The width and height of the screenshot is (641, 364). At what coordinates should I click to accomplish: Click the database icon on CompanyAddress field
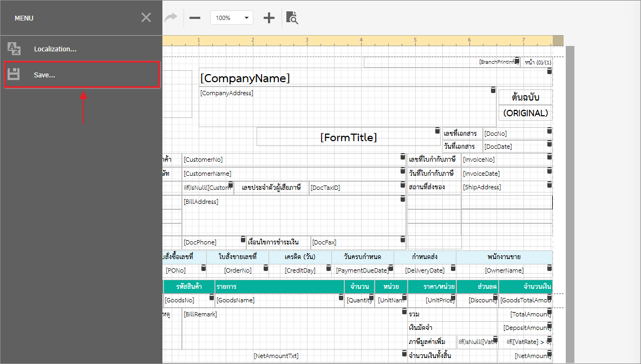[x=493, y=90]
